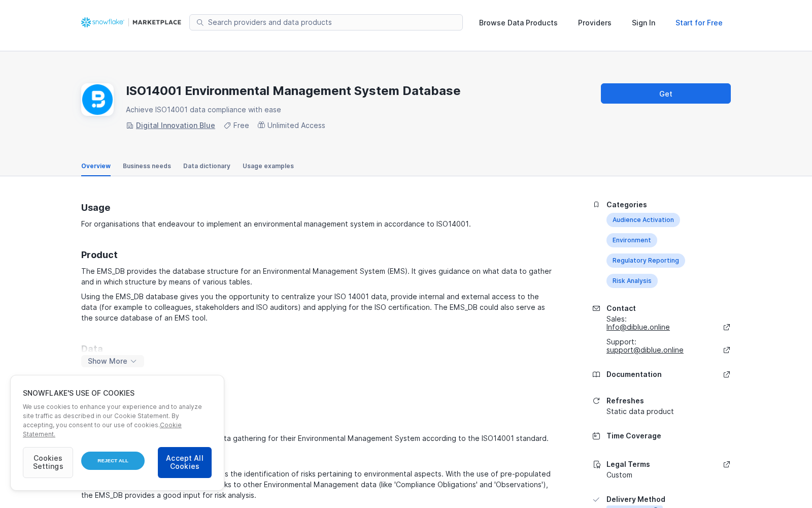Open the Documentation external link icon
Screen dimensions: 812x508
tap(727, 374)
